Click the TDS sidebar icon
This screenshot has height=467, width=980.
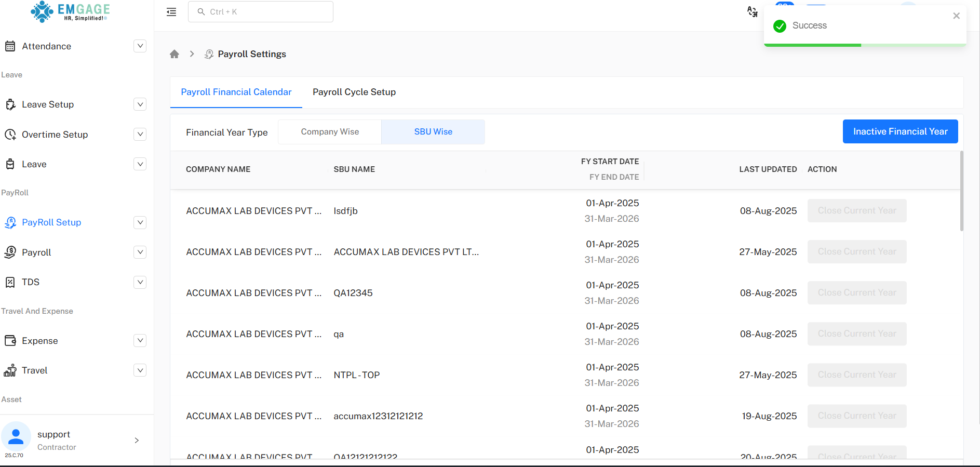(x=10, y=282)
